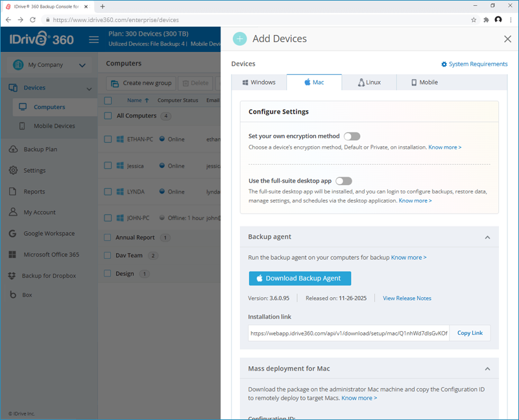
Task: Open the View Release Notes link
Action: [407, 299]
